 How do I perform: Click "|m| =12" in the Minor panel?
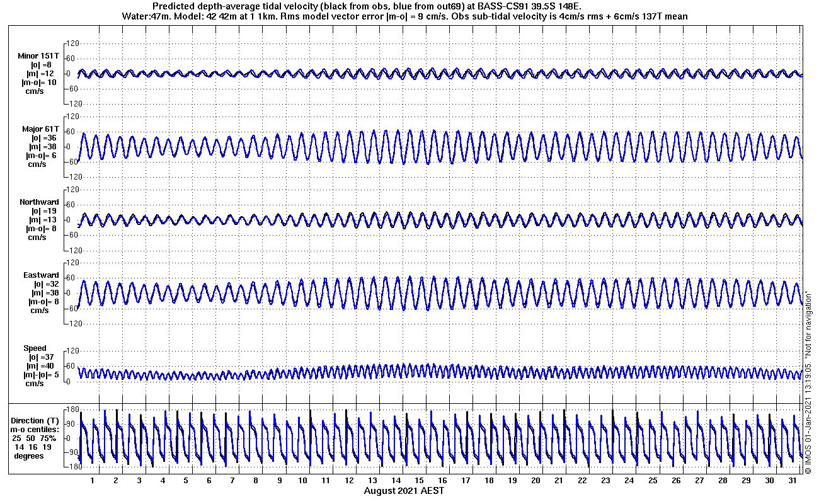(x=42, y=74)
